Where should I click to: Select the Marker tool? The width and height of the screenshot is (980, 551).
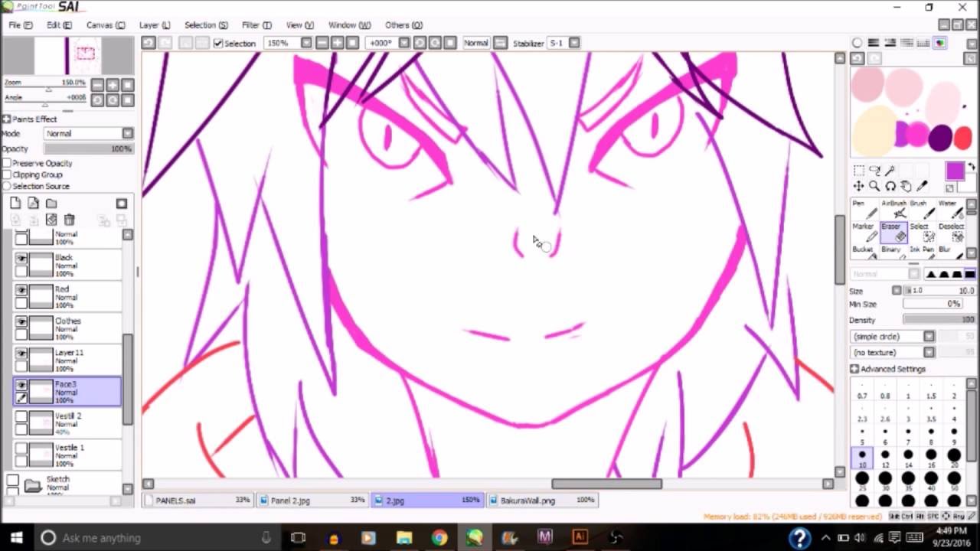(864, 232)
